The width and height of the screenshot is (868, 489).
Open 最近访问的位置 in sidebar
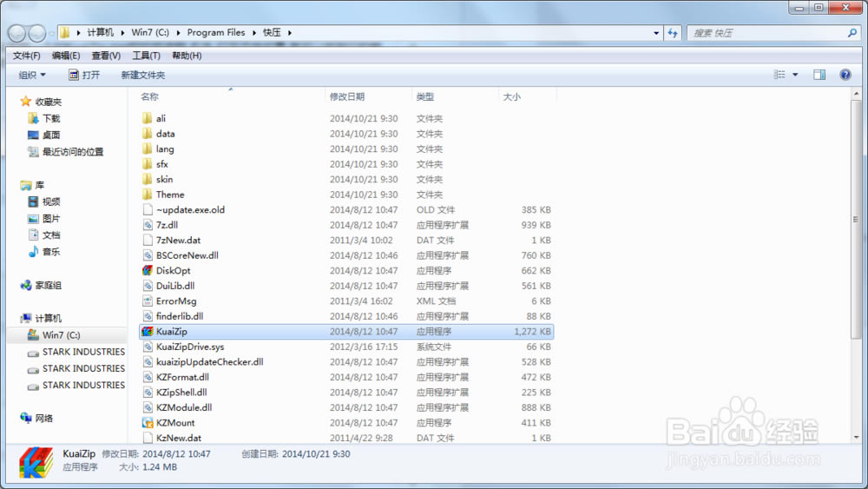click(x=66, y=152)
